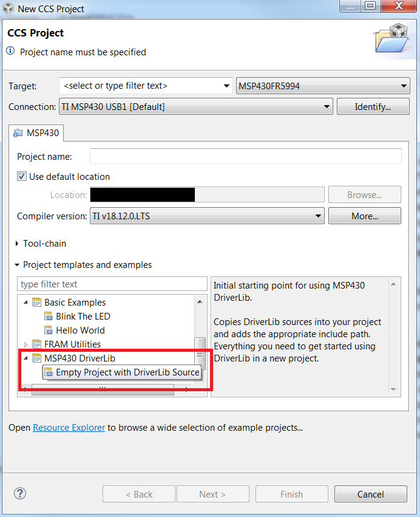Viewport: 420px width, 517px height.
Task: Click the MSP430 DriverLib folder icon
Action: (x=37, y=358)
